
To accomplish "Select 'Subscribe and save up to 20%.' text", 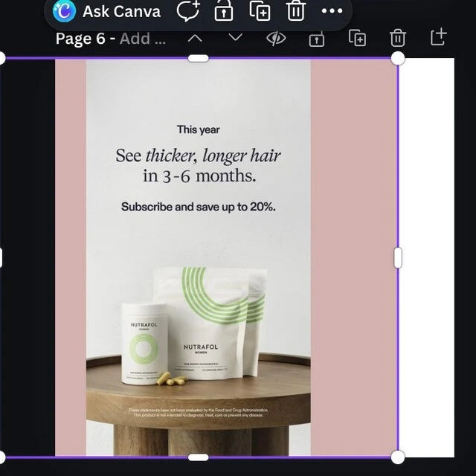I will pos(199,207).
